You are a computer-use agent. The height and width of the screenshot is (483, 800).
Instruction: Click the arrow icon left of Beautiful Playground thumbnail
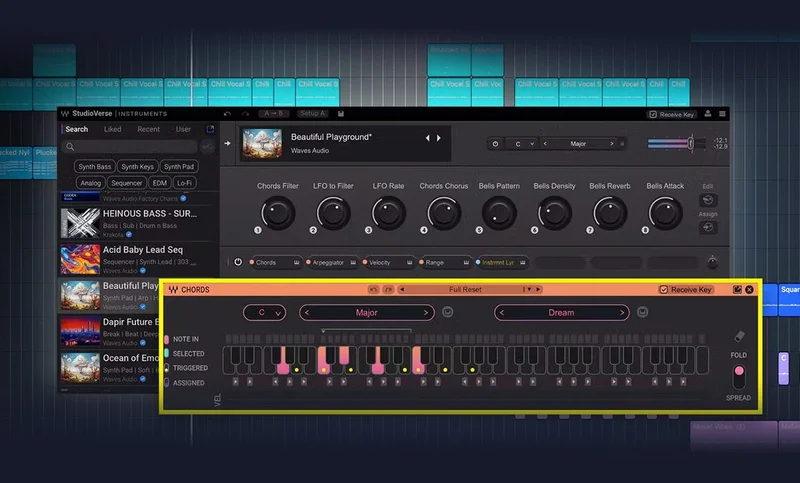click(227, 143)
